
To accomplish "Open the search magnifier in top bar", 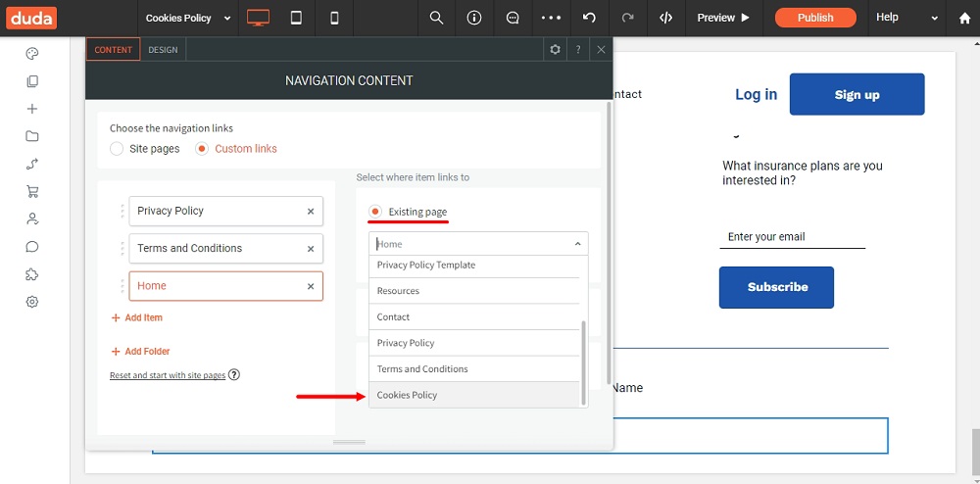I will coord(437,18).
